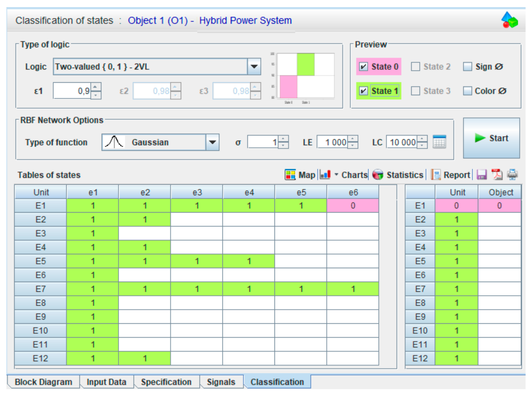This screenshot has width=532, height=396.
Task: Open the Report document icon
Action: 435,175
